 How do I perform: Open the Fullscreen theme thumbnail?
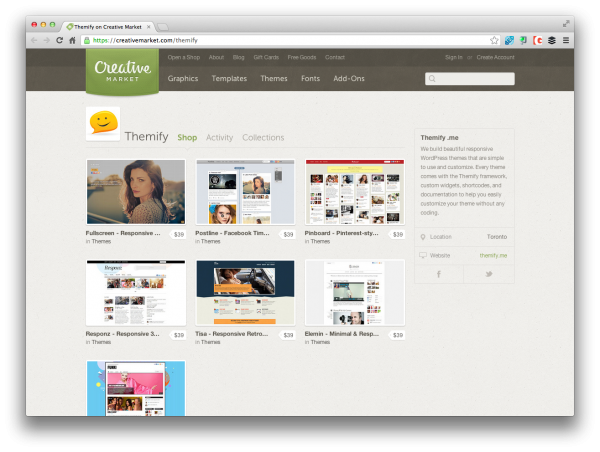pyautogui.click(x=136, y=192)
